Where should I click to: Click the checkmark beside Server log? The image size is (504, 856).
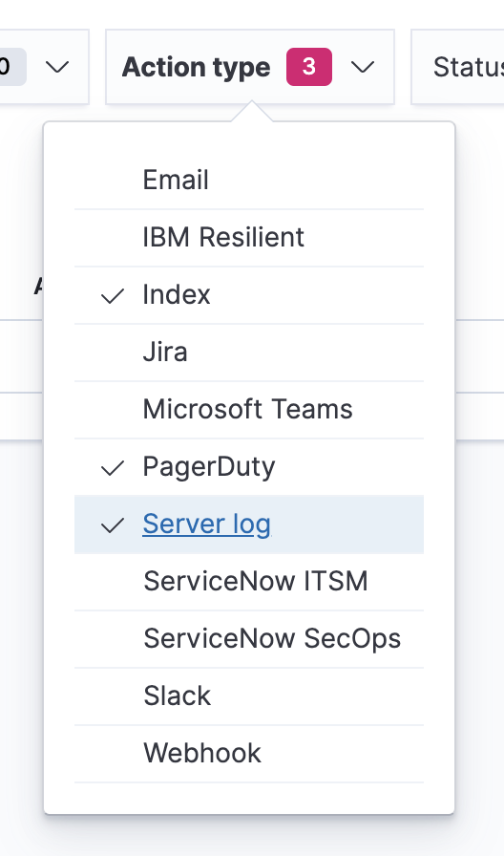click(113, 525)
